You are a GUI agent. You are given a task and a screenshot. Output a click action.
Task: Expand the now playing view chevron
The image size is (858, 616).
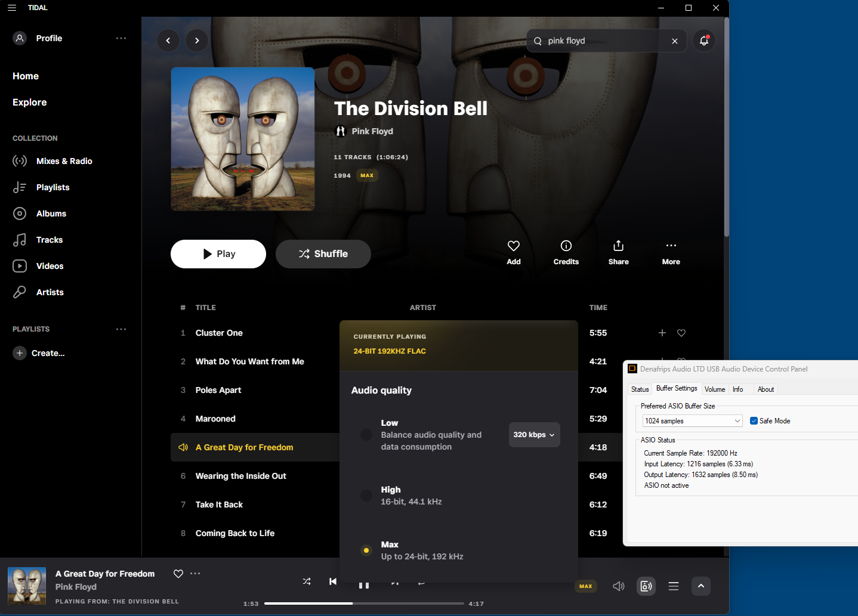(x=701, y=586)
